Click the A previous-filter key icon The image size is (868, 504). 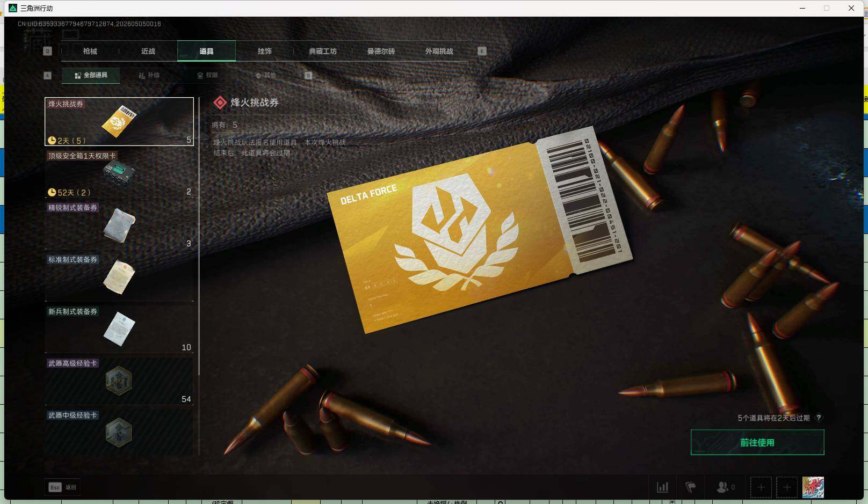[47, 76]
